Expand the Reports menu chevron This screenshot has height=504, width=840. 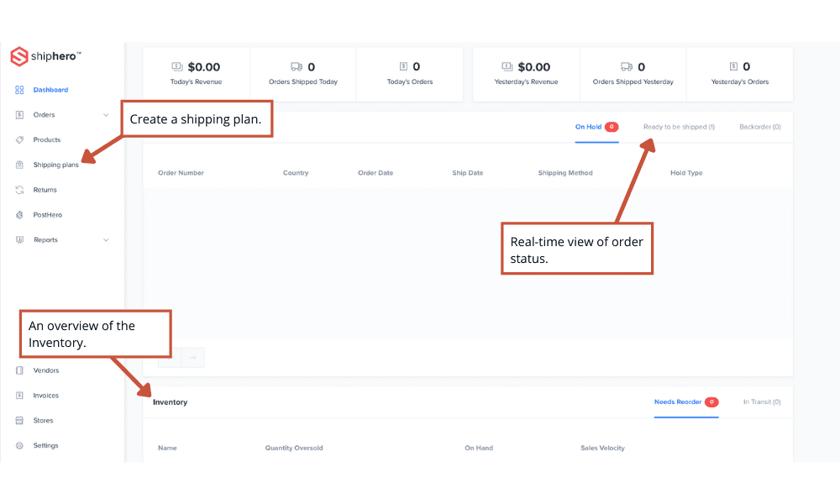pos(106,240)
